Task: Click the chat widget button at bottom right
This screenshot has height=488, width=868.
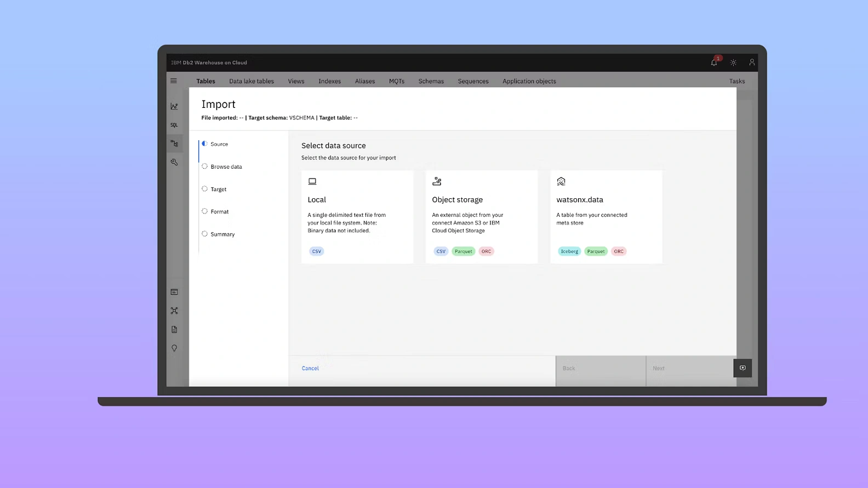Action: click(x=743, y=368)
